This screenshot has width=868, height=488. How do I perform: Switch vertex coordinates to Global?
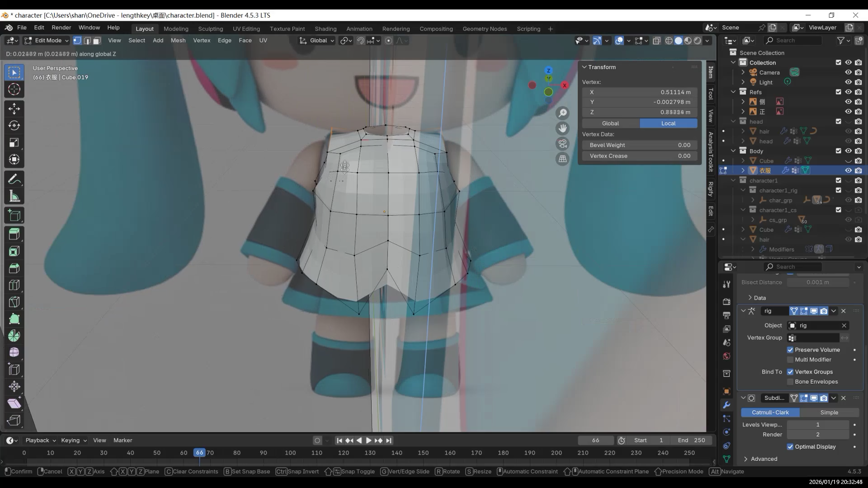[x=610, y=123]
